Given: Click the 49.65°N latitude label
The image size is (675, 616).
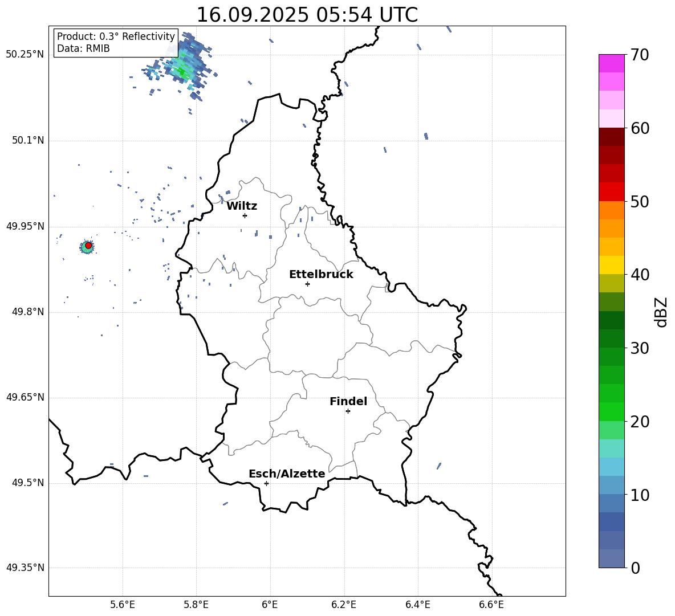Looking at the screenshot, I should [25, 397].
